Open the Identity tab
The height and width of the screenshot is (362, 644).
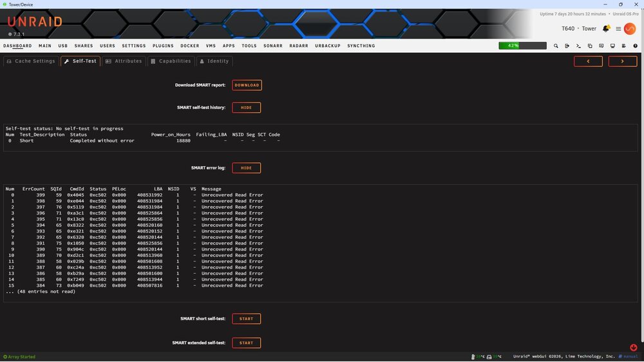coord(214,61)
